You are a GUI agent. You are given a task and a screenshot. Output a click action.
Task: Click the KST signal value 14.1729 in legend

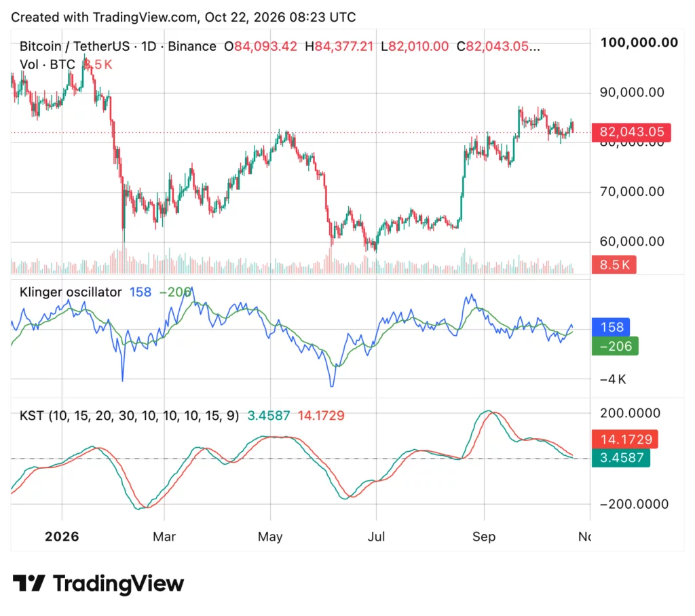(x=321, y=416)
